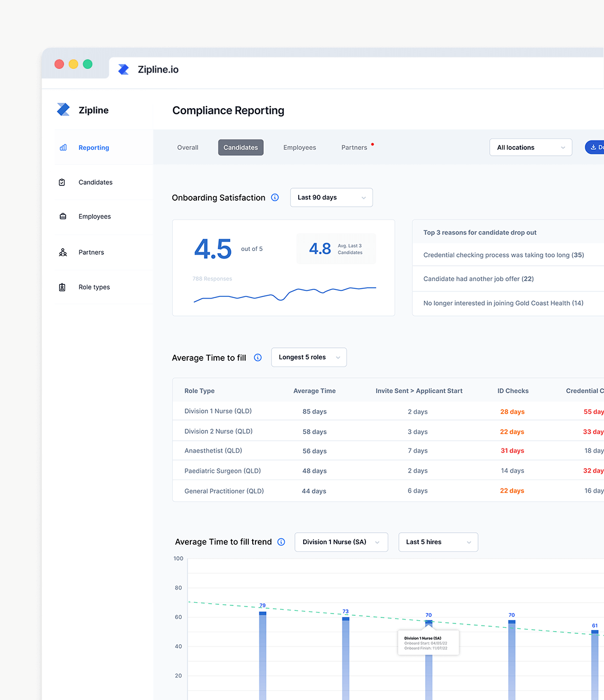The height and width of the screenshot is (700, 604).
Task: Open the All locations dropdown
Action: pos(530,147)
